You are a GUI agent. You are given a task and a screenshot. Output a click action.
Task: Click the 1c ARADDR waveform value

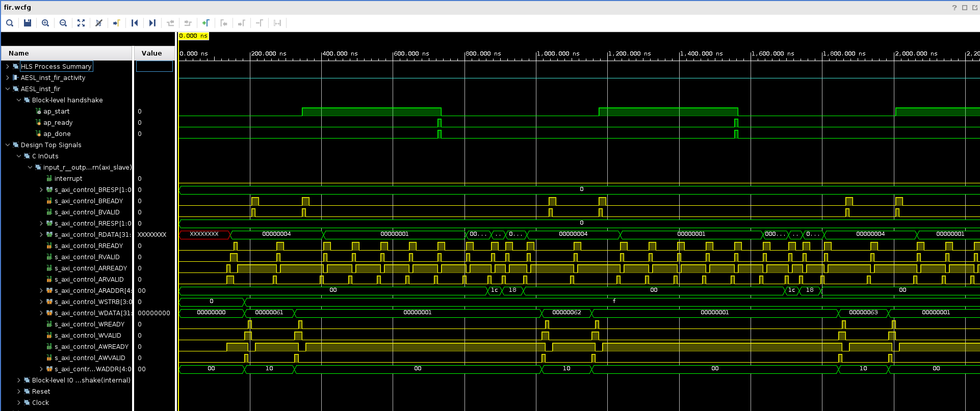(x=495, y=290)
